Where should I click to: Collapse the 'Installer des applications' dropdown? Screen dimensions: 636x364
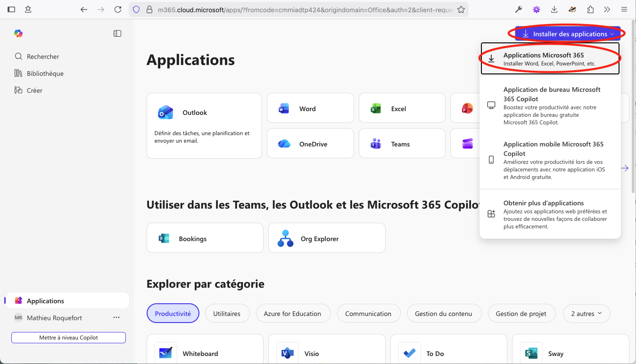[568, 34]
